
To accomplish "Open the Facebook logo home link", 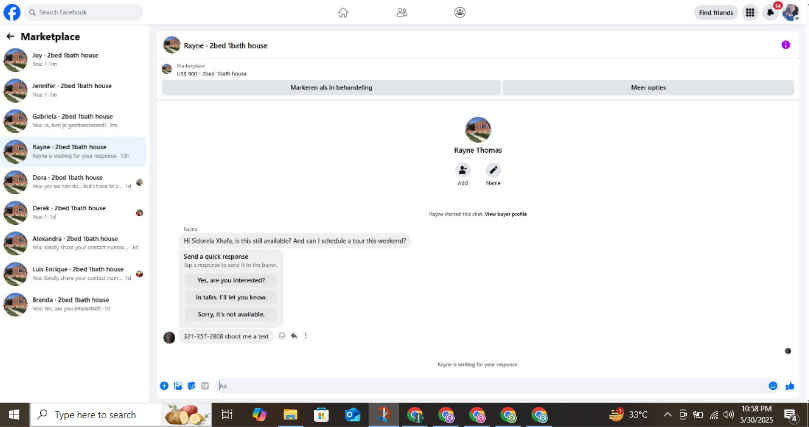I will point(12,12).
